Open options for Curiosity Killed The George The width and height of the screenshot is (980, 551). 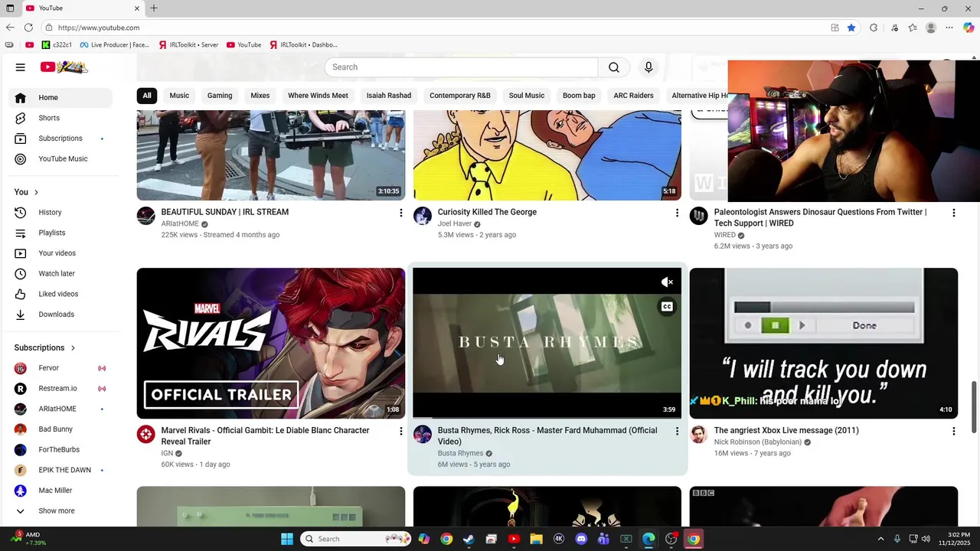[677, 213]
